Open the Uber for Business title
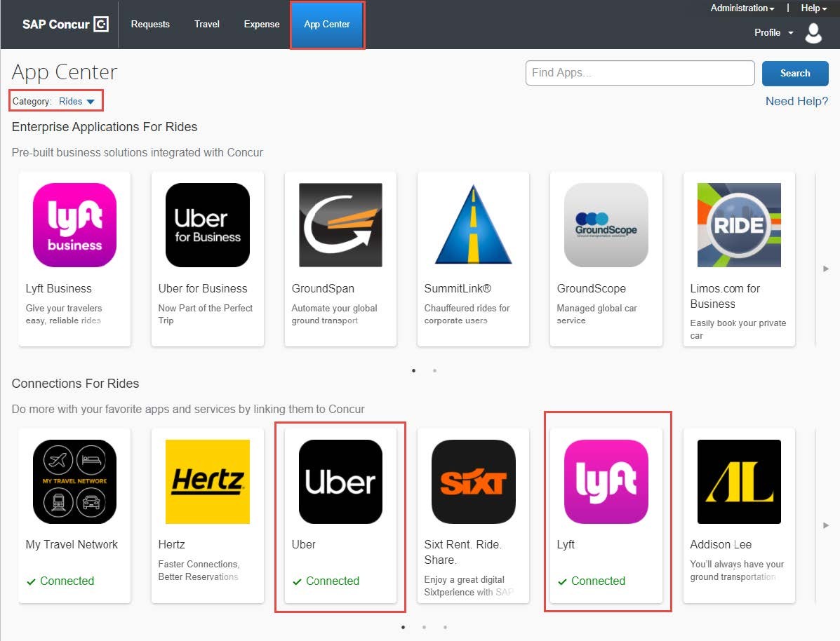840x641 pixels. point(203,289)
